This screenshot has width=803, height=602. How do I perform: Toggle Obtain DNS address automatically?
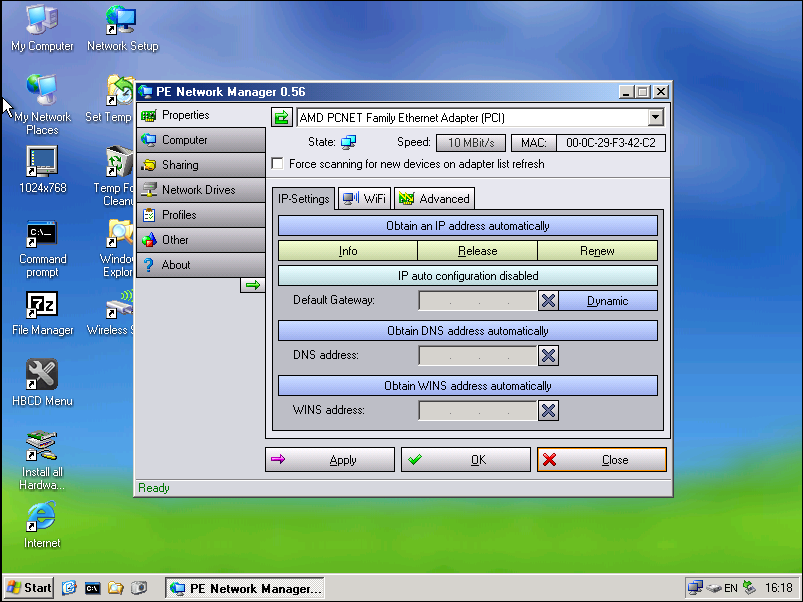[x=468, y=331]
